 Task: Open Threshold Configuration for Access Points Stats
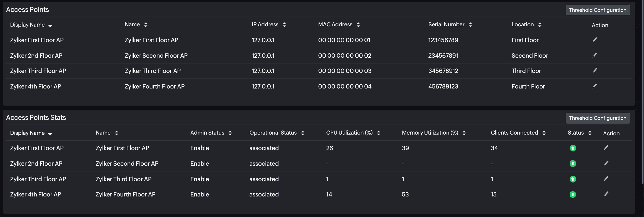(597, 118)
